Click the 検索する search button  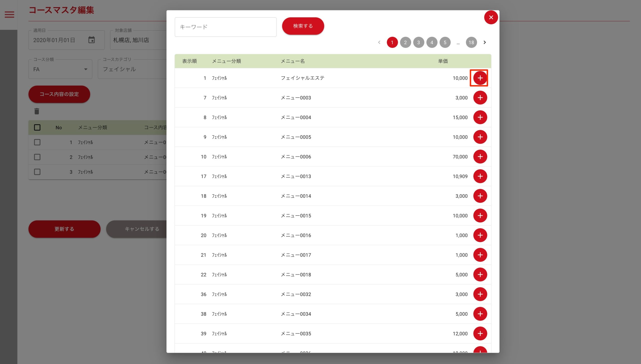pos(303,26)
